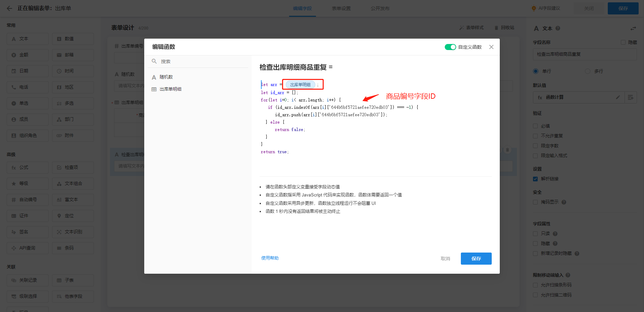Image resolution: width=644 pixels, height=312 pixels.
Task: Add a 附件 field from the palette
Action: point(73,136)
